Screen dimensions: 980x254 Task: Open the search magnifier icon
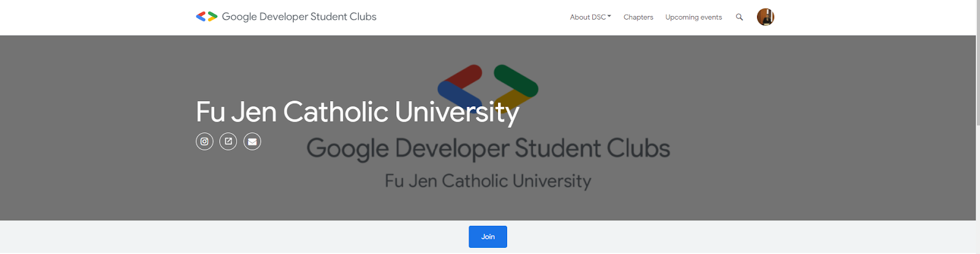[739, 17]
